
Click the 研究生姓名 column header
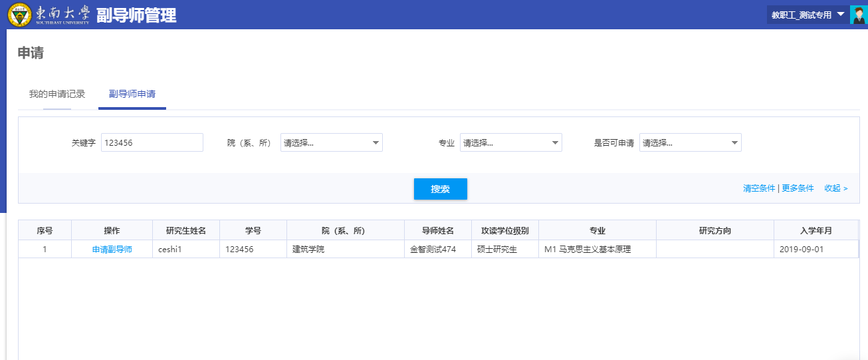[186, 230]
